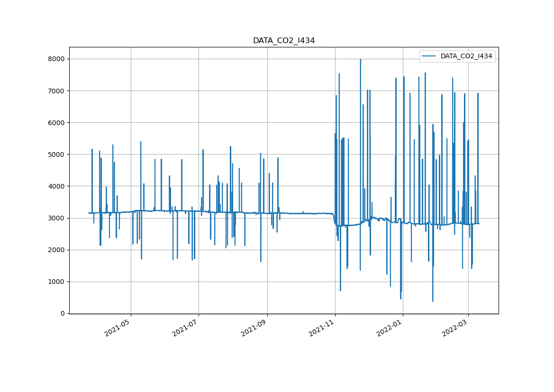Select the 0 y-axis tick label
The height and width of the screenshot is (392, 554).
tap(63, 313)
